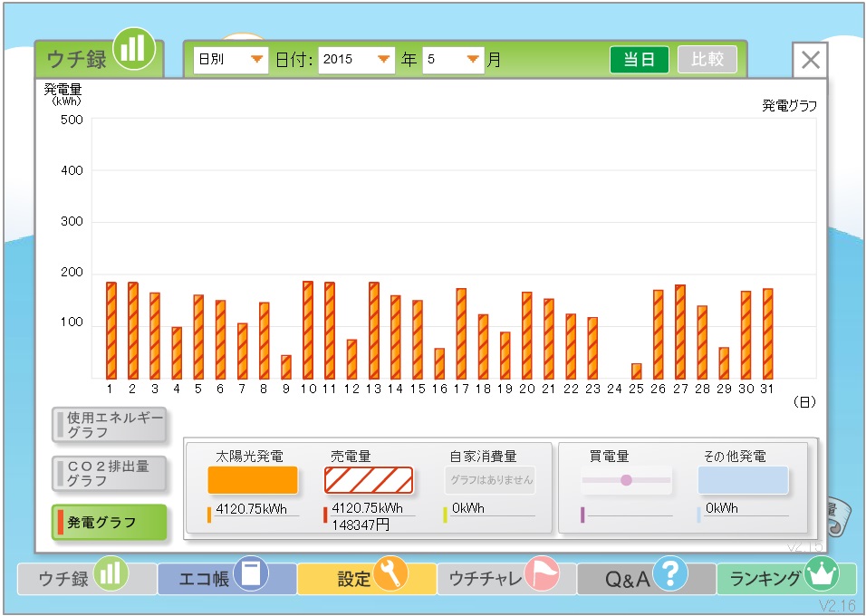Click the wrench icon on 設定

point(390,573)
